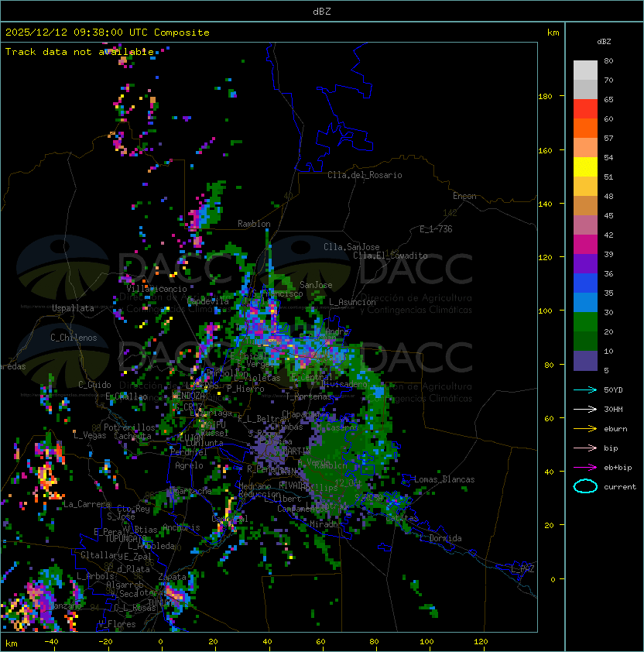Screen dimensions: 644x652
Task: Click the Potrerillos place label
Action: click(x=129, y=427)
